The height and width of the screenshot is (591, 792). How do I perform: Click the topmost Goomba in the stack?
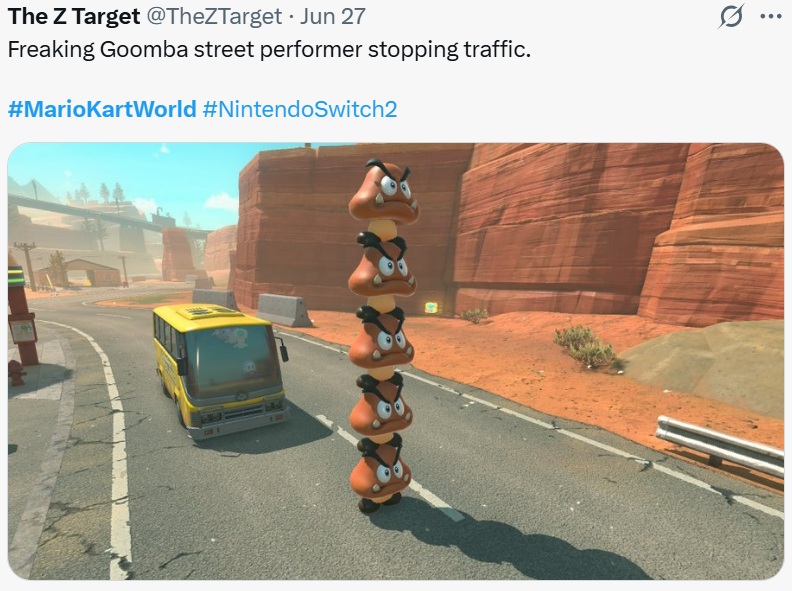384,190
